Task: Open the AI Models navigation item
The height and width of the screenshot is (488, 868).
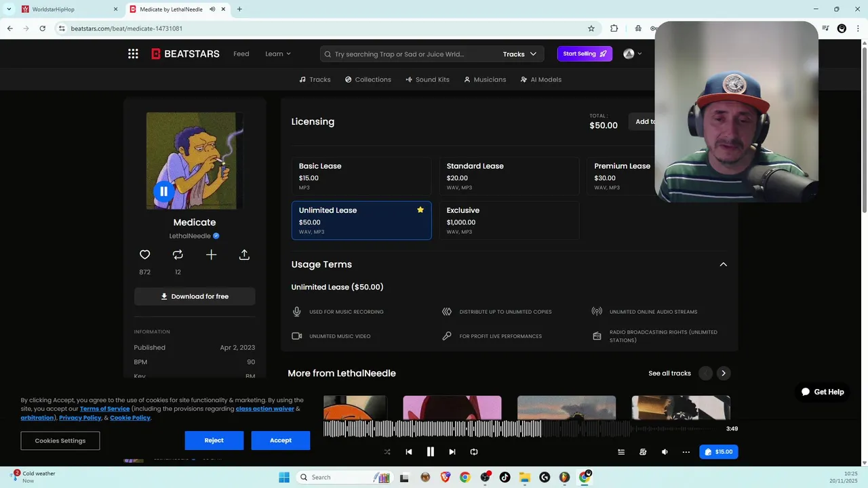Action: tap(541, 79)
